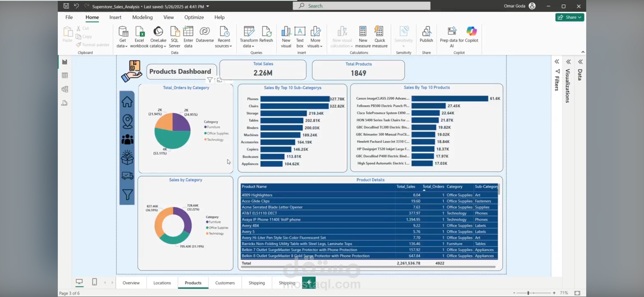Click the map pin navigation icon
The image size is (644, 297).
pyautogui.click(x=127, y=121)
